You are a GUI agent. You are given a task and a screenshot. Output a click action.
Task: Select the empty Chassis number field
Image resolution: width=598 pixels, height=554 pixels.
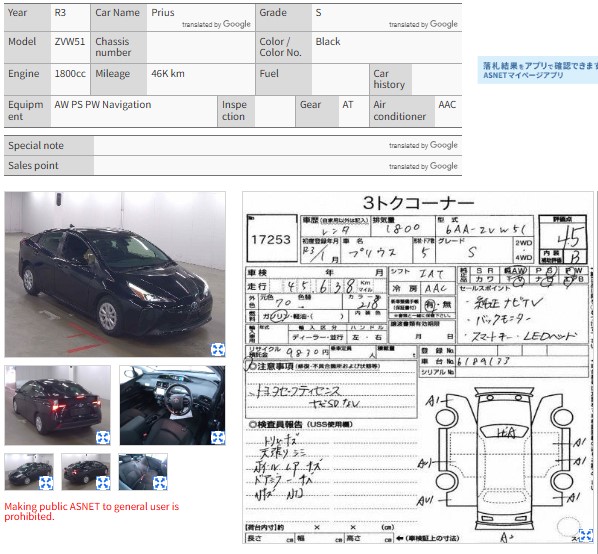pyautogui.click(x=201, y=47)
